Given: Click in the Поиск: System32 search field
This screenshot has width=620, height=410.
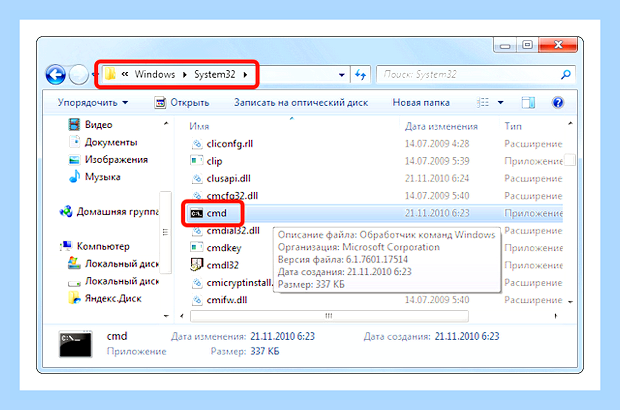Looking at the screenshot, I should click(x=469, y=74).
